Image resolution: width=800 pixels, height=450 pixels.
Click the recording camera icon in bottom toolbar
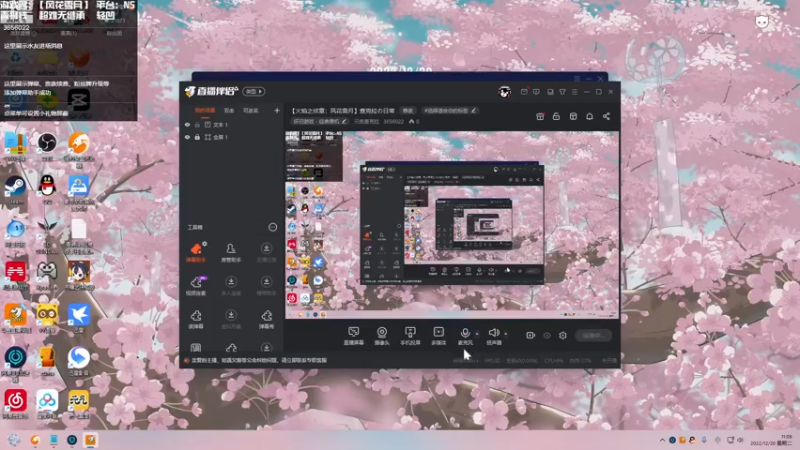pos(530,335)
